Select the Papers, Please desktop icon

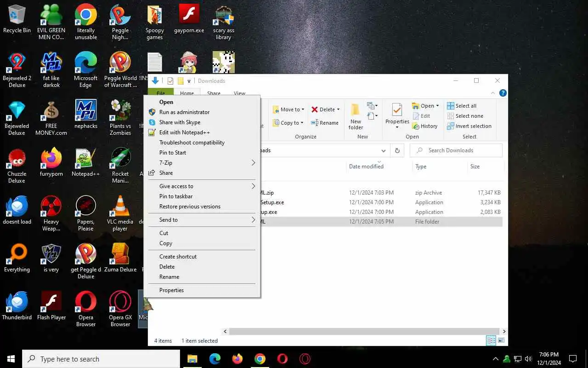(86, 214)
